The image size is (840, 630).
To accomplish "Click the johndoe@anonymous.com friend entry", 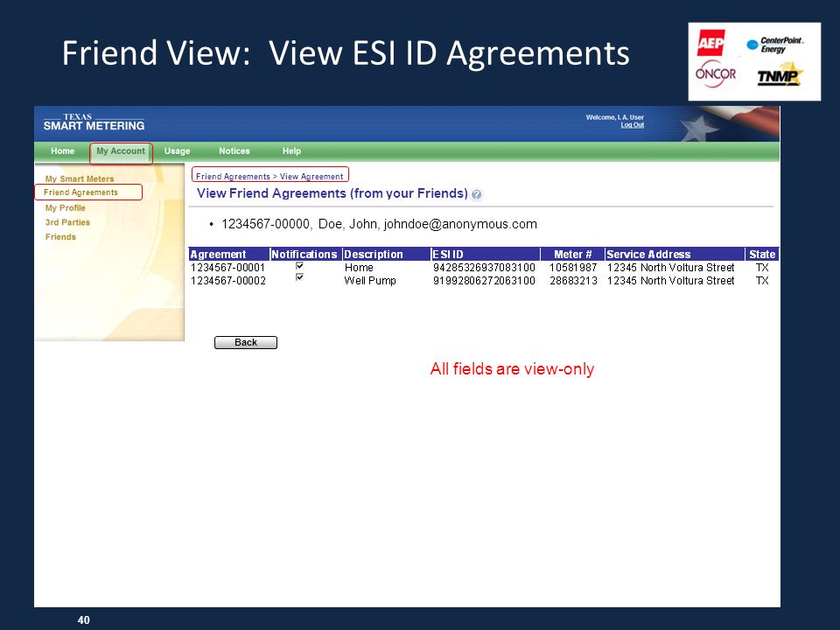I will pyautogui.click(x=379, y=224).
